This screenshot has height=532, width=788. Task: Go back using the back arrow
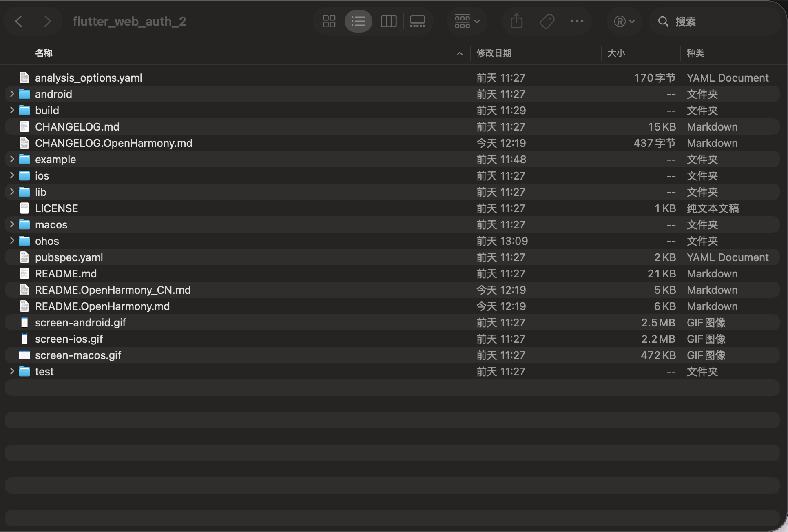pyautogui.click(x=18, y=21)
